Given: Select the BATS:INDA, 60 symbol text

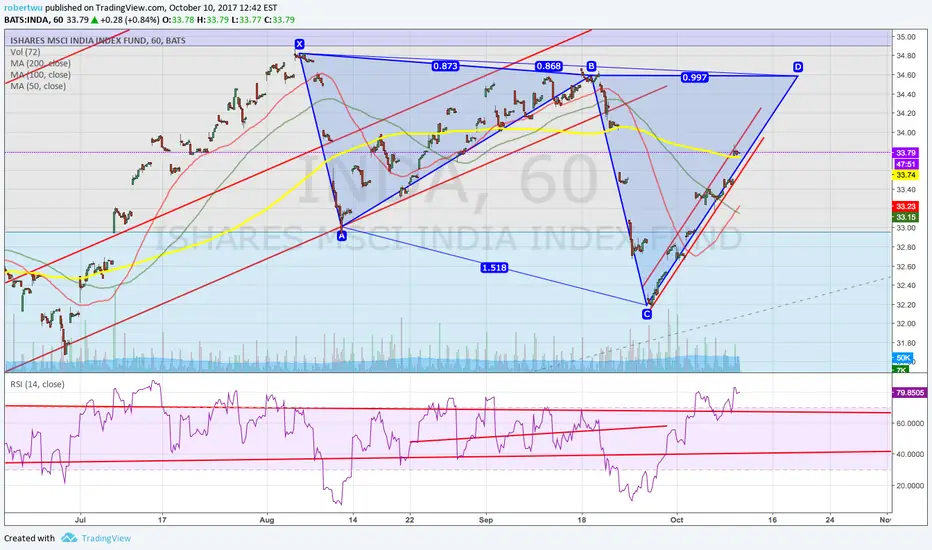Looking at the screenshot, I should [34, 20].
